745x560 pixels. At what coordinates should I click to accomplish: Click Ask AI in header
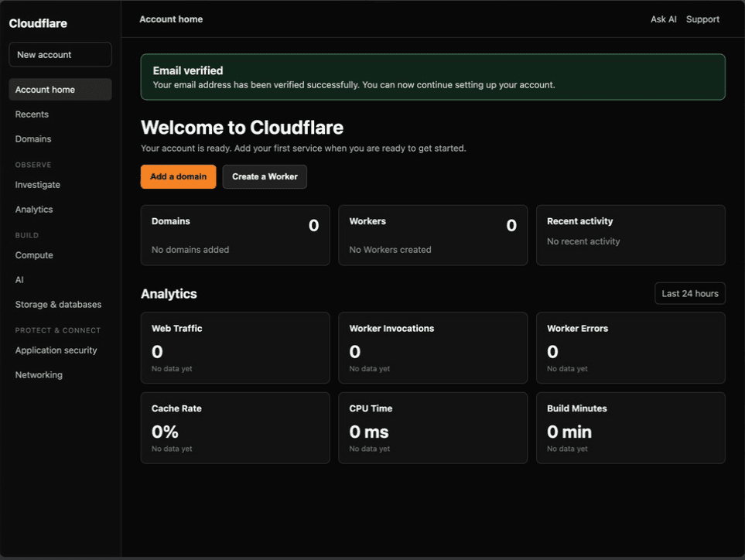coord(663,19)
